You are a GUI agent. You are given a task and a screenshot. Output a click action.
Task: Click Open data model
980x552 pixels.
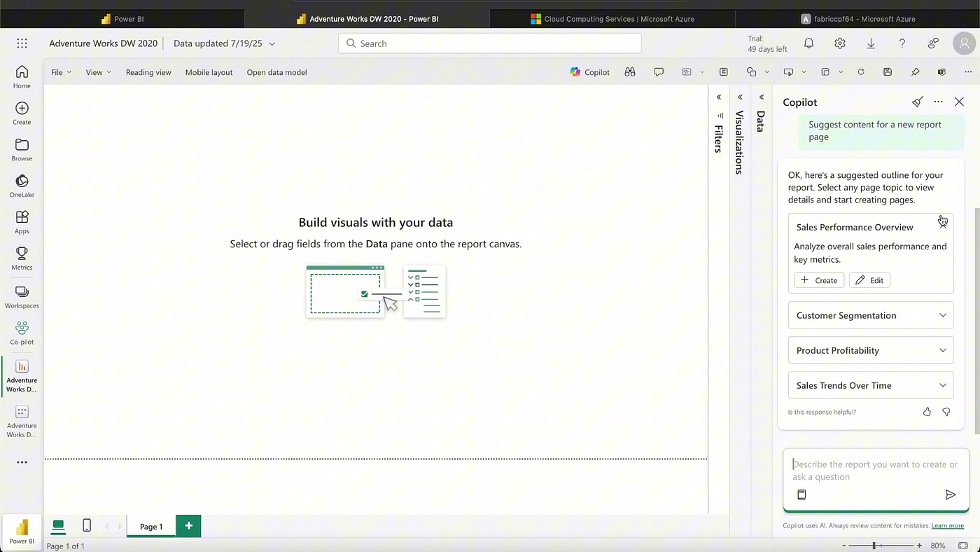click(x=276, y=72)
